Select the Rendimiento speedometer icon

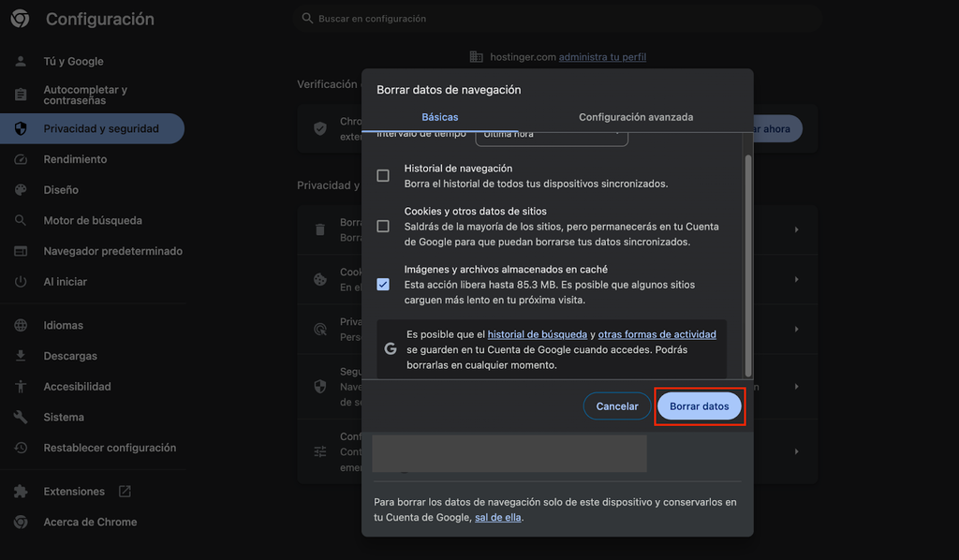(x=21, y=158)
